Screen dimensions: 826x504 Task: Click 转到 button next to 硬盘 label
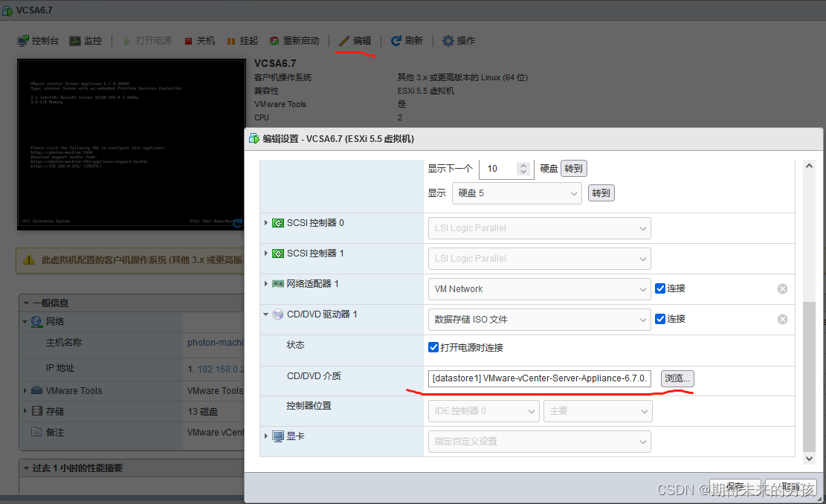point(574,169)
